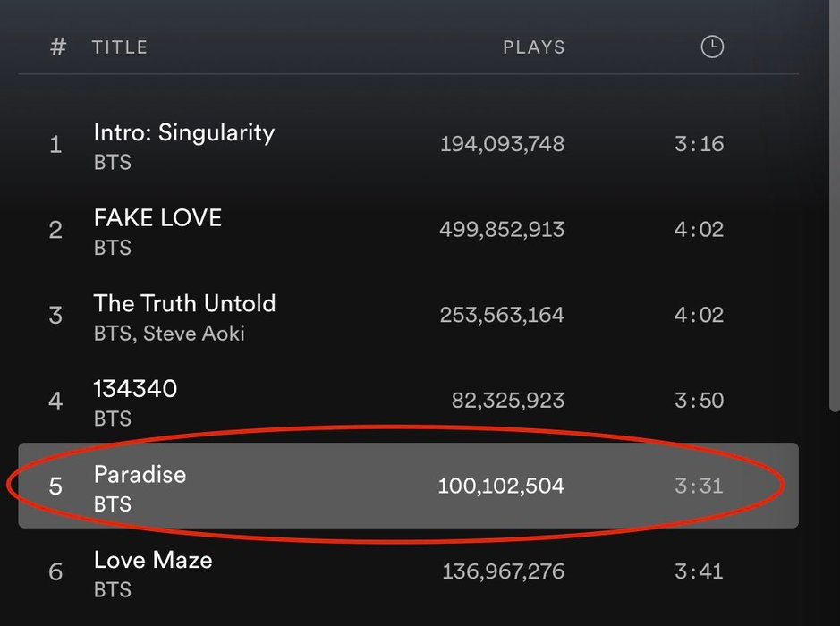Click the # track number column header
Viewport: 840px width, 626px height.
click(x=58, y=47)
